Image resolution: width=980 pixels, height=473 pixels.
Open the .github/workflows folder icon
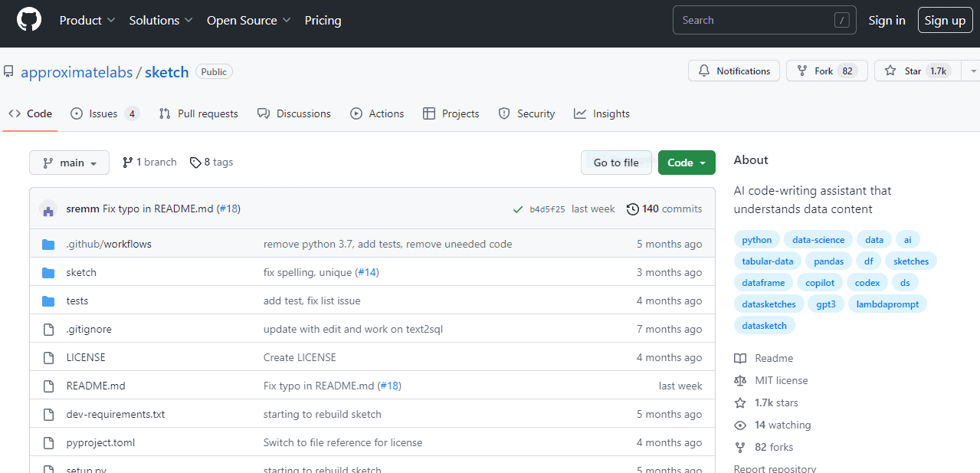point(48,245)
